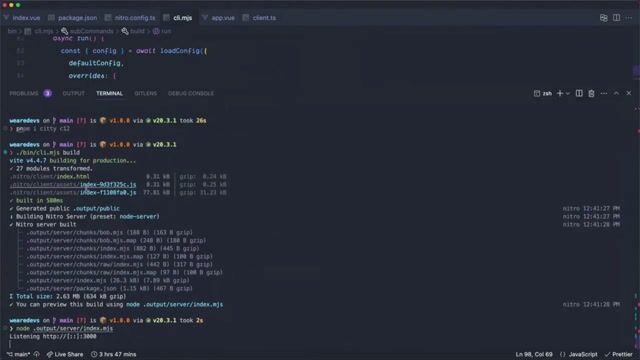Open the PROBLEMS panel tab
Image resolution: width=640 pixels, height=360 pixels.
coord(24,93)
